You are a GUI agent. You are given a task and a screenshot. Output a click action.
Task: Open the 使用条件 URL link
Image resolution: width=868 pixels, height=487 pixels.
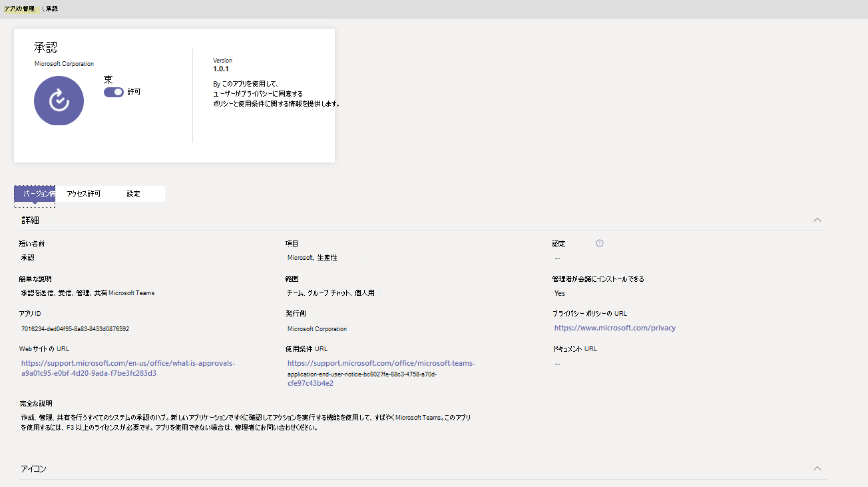(x=381, y=373)
